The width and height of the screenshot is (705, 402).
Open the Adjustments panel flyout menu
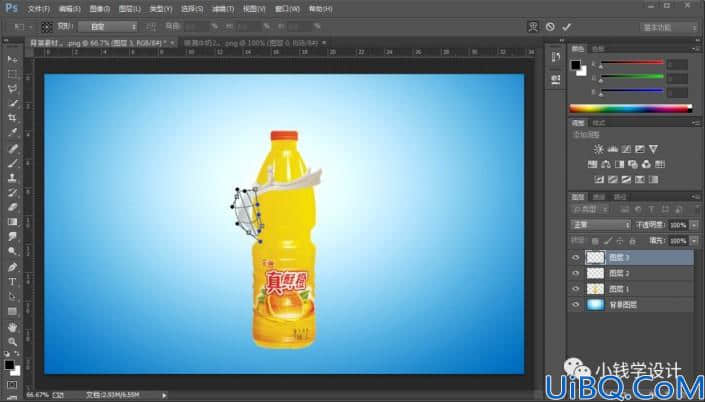coord(696,123)
